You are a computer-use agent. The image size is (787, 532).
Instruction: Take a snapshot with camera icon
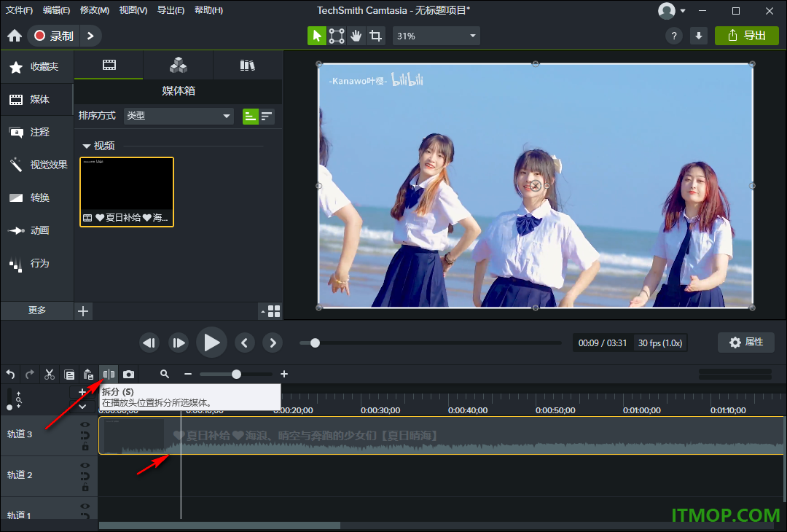[x=128, y=375]
